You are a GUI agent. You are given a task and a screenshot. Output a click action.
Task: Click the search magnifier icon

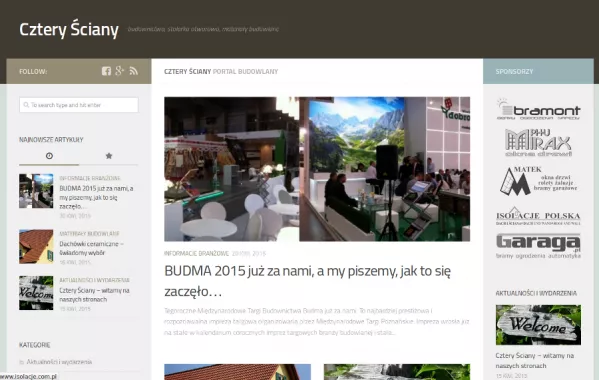26,105
